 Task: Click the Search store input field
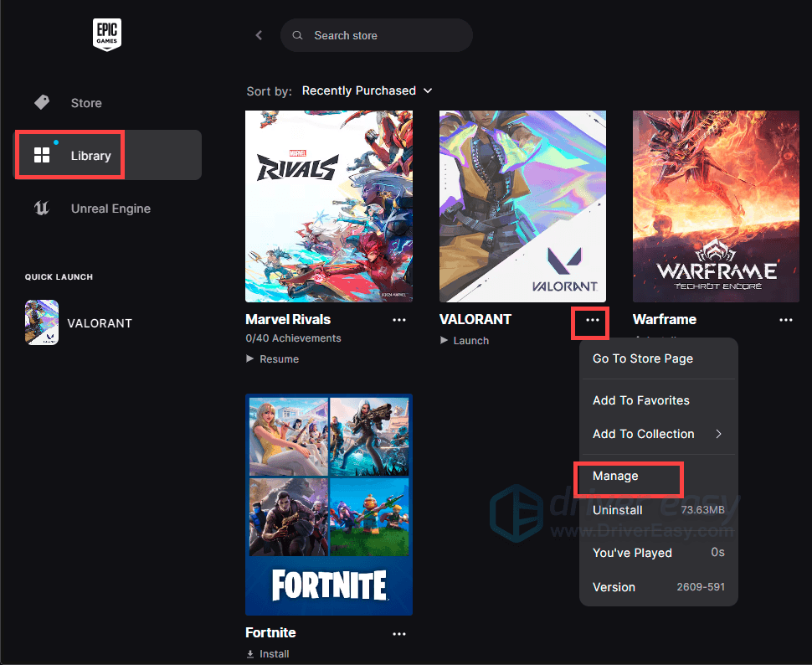click(385, 35)
